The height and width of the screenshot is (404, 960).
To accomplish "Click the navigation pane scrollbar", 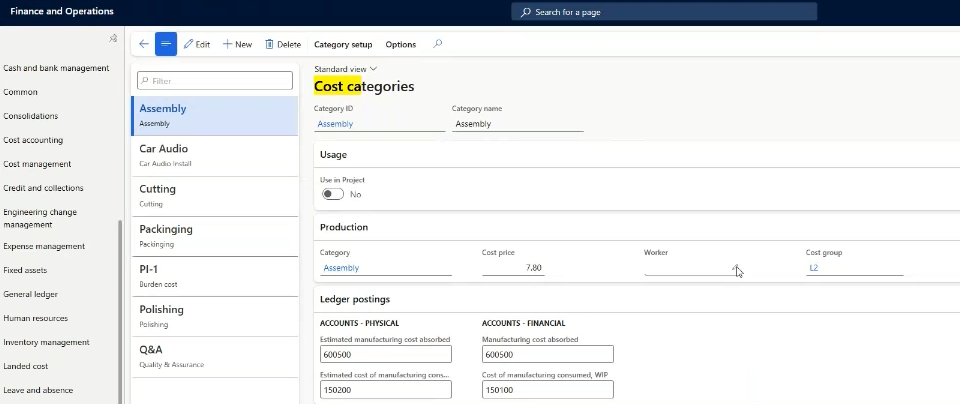I will (120, 312).
